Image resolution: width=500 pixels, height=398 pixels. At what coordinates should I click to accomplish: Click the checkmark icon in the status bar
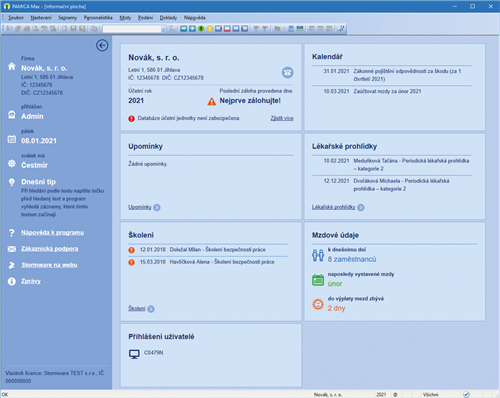click(466, 394)
